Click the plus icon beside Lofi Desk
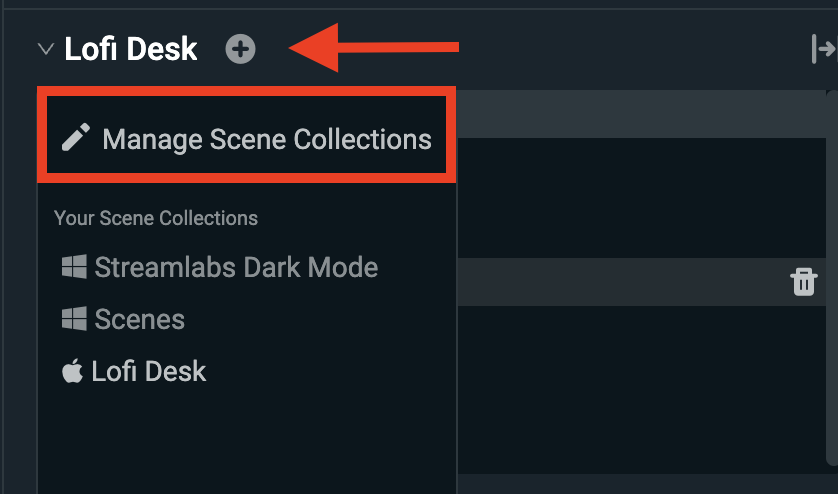838x494 pixels. click(x=240, y=48)
